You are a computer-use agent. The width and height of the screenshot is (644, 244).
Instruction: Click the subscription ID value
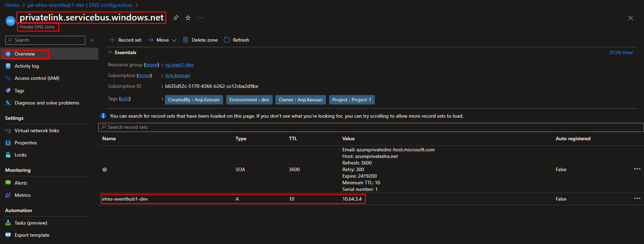[x=212, y=86]
